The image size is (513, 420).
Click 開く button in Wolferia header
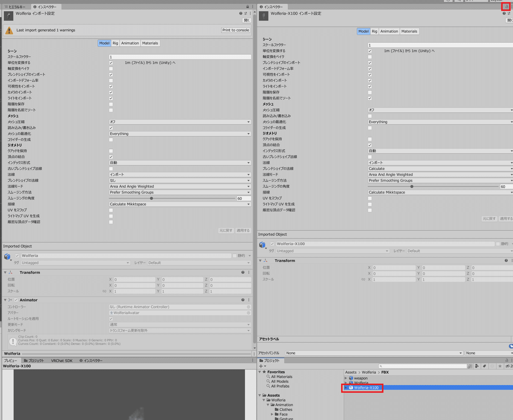[x=247, y=20]
